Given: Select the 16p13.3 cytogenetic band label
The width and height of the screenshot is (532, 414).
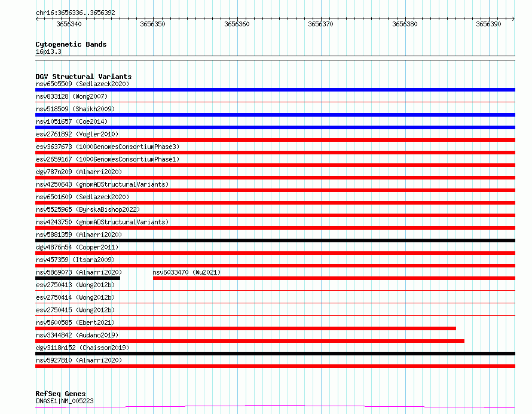Looking at the screenshot, I should [x=48, y=51].
